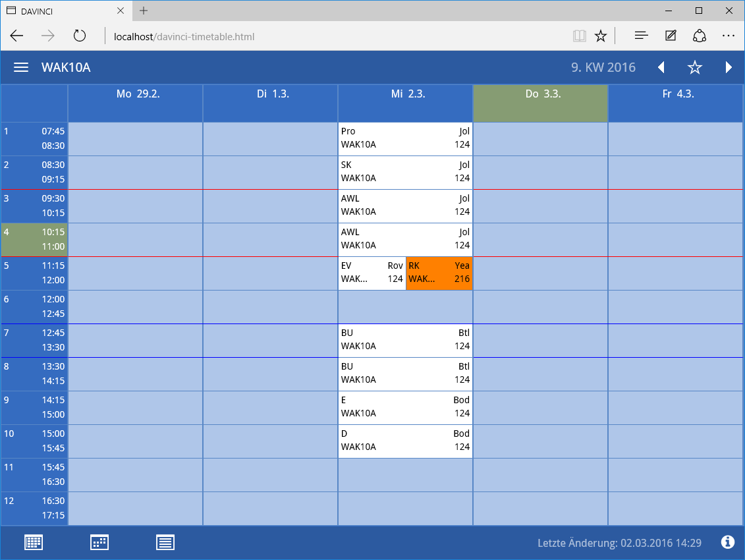
Task: Open new browser tab with plus
Action: 144,11
